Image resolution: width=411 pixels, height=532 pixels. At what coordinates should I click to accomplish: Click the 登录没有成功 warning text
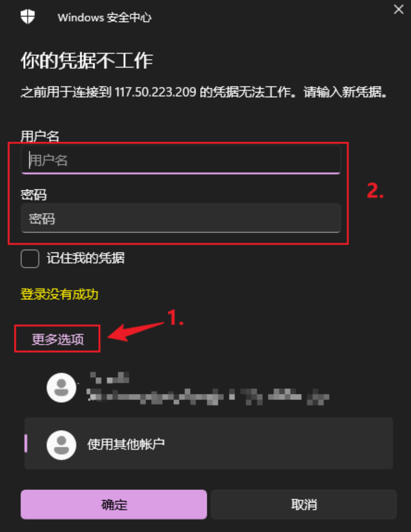point(59,294)
